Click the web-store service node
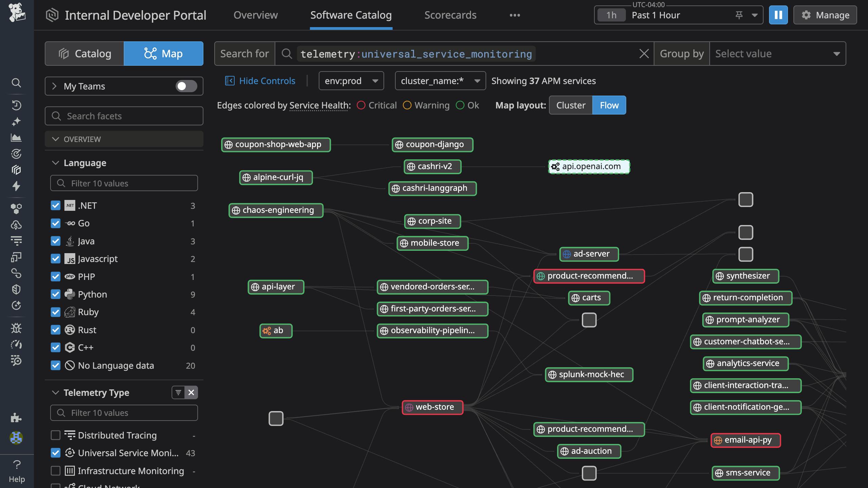 click(x=433, y=407)
